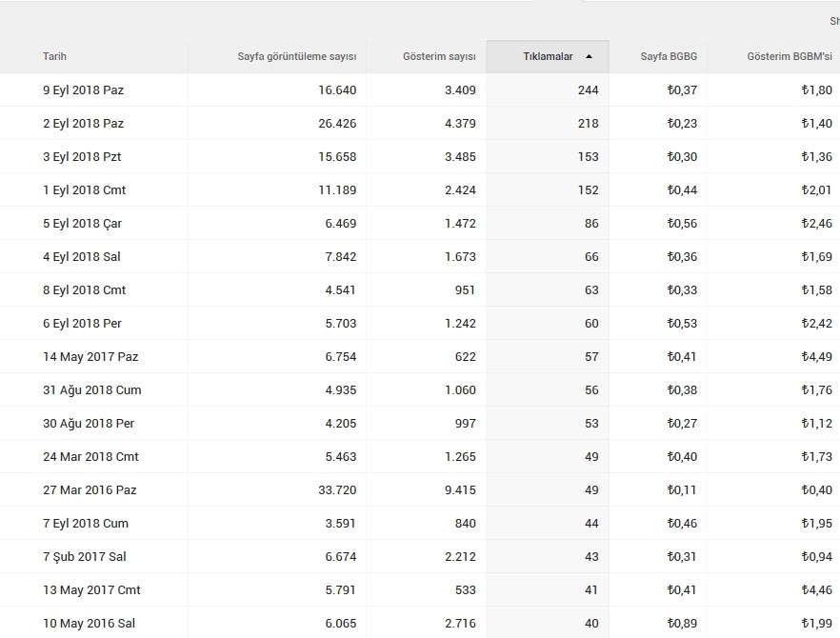Select the Tıklamalar column header
Viewport: 840px width, 638px height.
point(548,56)
